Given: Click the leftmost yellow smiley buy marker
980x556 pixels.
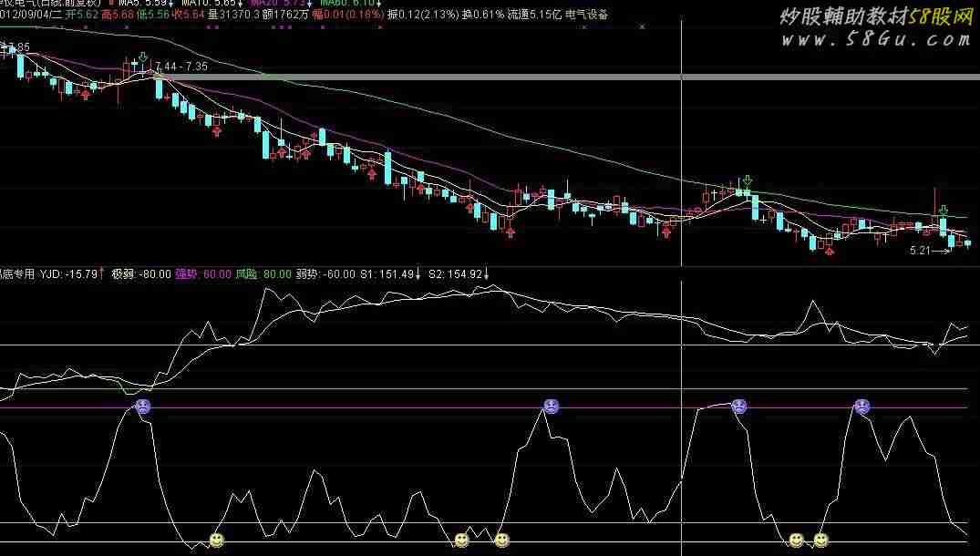Looking at the screenshot, I should coord(216,541).
